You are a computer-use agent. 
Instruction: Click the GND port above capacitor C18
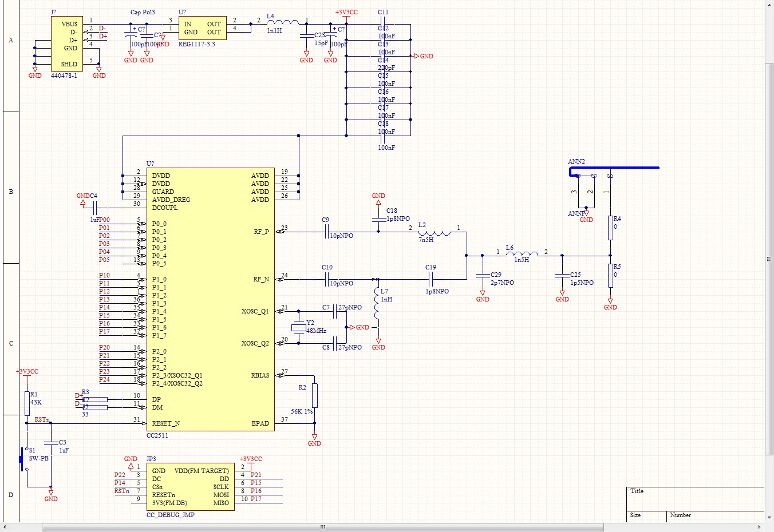[x=378, y=198]
